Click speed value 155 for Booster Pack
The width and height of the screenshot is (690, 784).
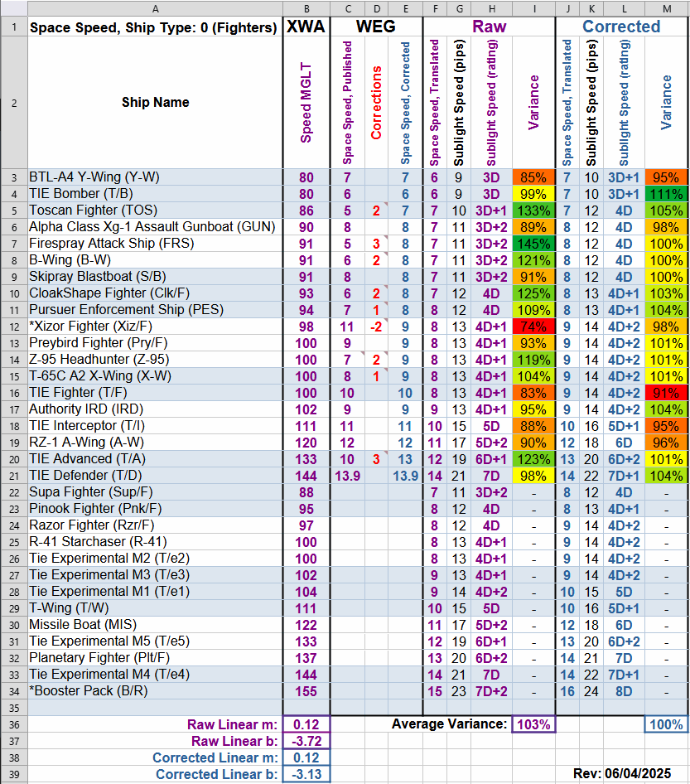click(x=306, y=691)
